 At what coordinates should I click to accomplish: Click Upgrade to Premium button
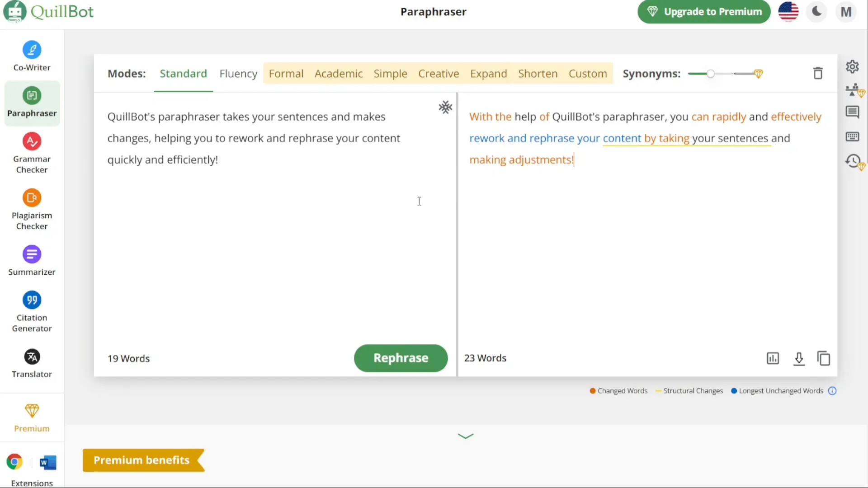coord(704,12)
